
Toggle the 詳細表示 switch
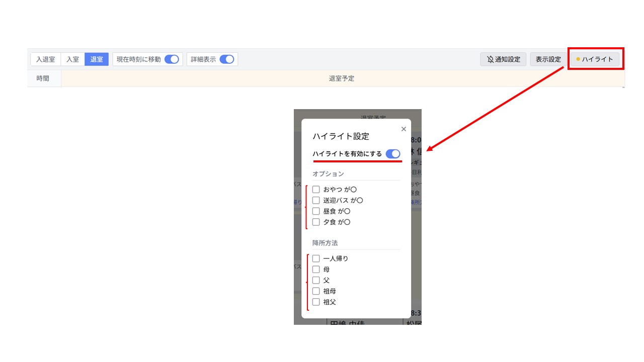(227, 59)
